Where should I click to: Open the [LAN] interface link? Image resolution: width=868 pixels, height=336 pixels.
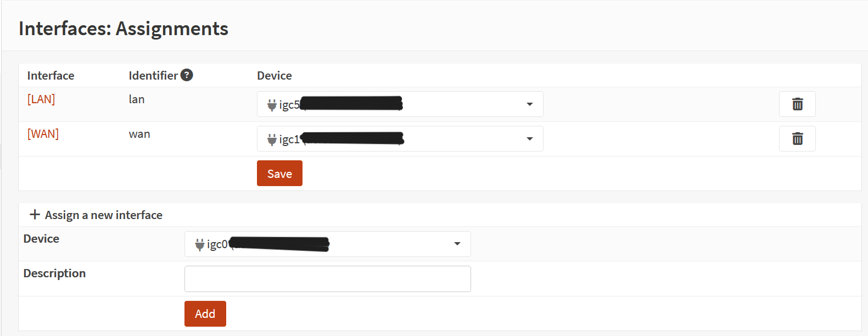pos(41,99)
